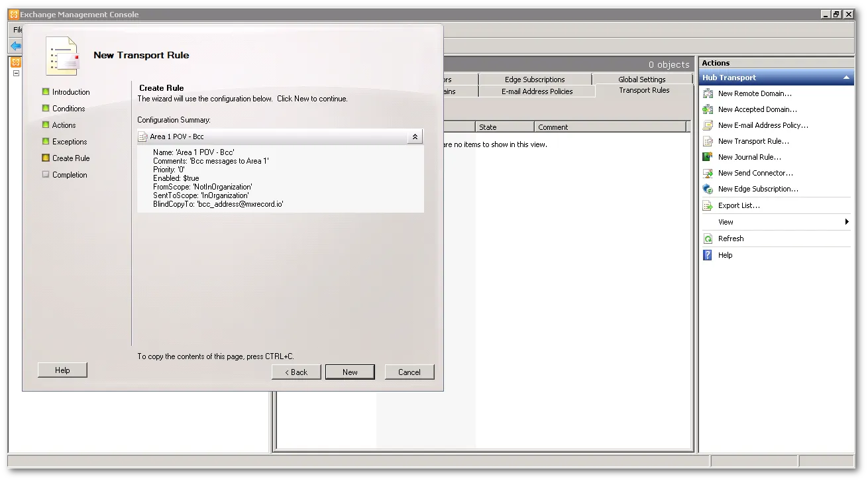Sort by the State column header

pos(504,127)
